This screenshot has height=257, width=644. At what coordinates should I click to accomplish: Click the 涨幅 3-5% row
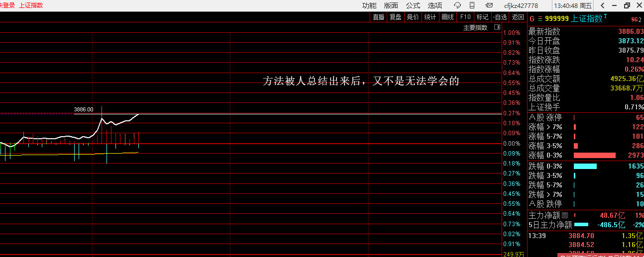click(x=586, y=146)
